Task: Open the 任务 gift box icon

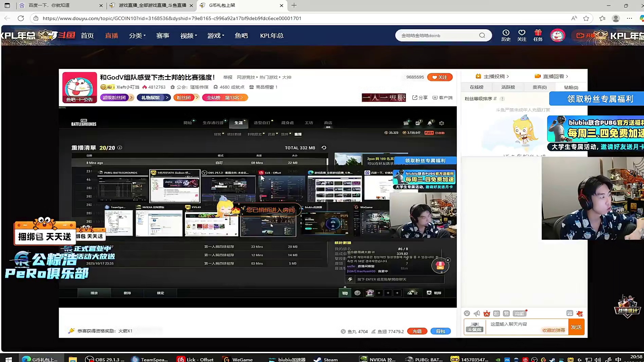Action: click(x=538, y=35)
